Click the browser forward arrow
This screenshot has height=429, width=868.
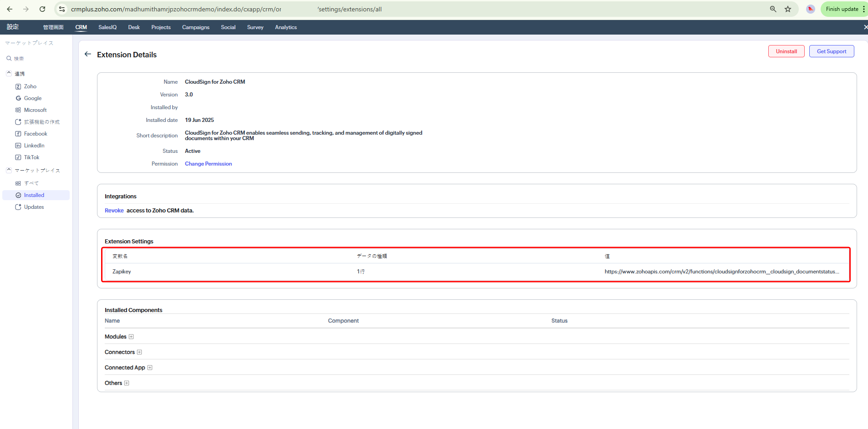26,9
